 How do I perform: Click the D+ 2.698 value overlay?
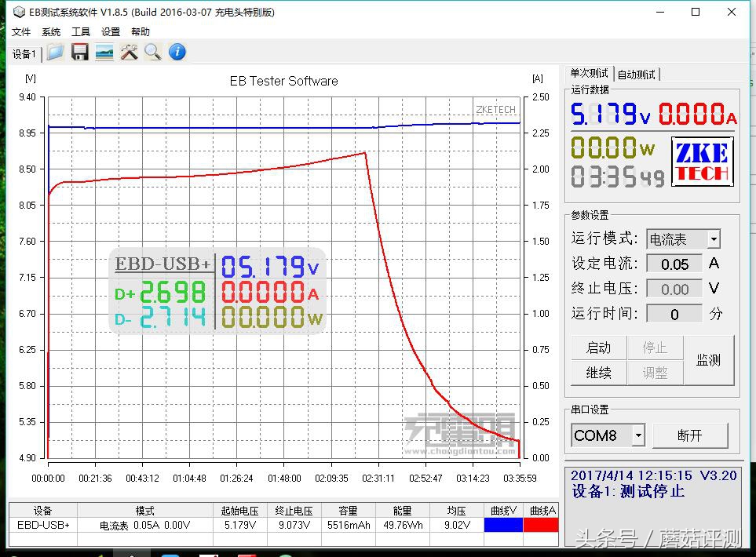[x=161, y=293]
